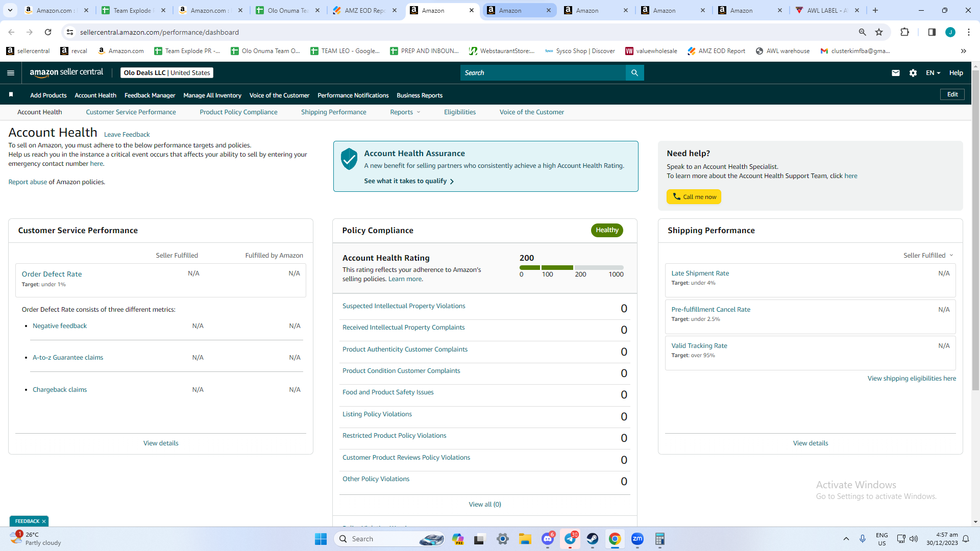Open the Chrome profile avatar
The height and width of the screenshot is (551, 980).
point(950,32)
